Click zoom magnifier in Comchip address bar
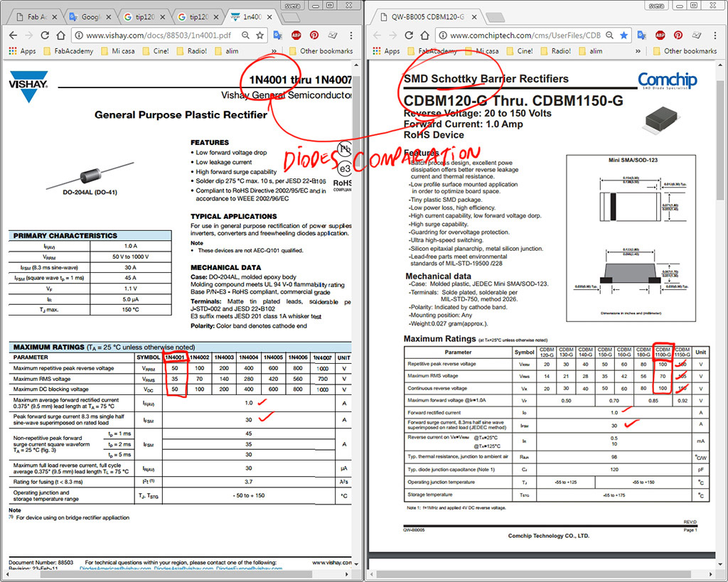Screen dimensions: 728x582 pyautogui.click(x=609, y=36)
